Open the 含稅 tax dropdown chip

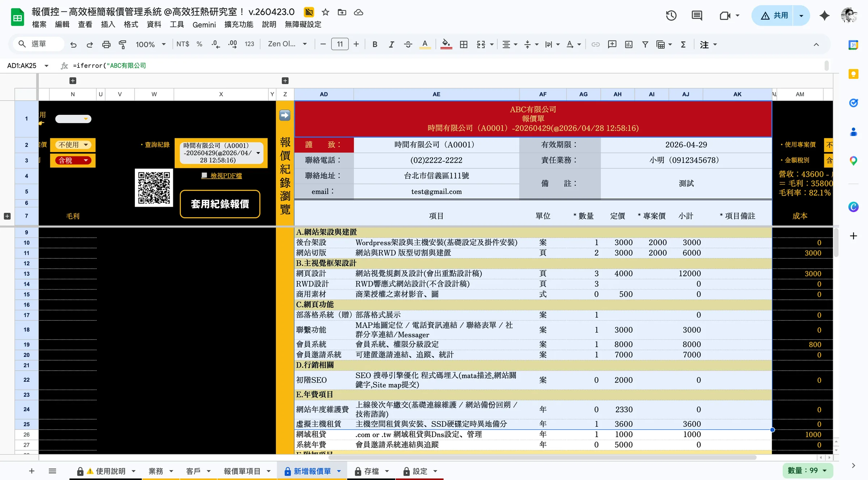tap(73, 160)
